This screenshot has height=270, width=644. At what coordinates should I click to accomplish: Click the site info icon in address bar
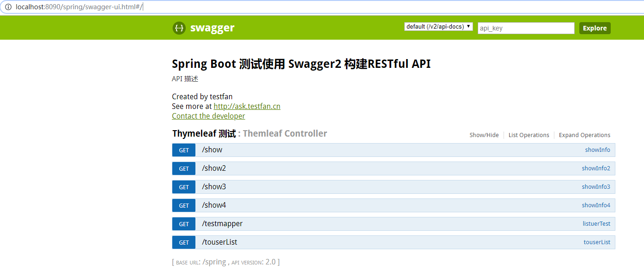(x=8, y=7)
